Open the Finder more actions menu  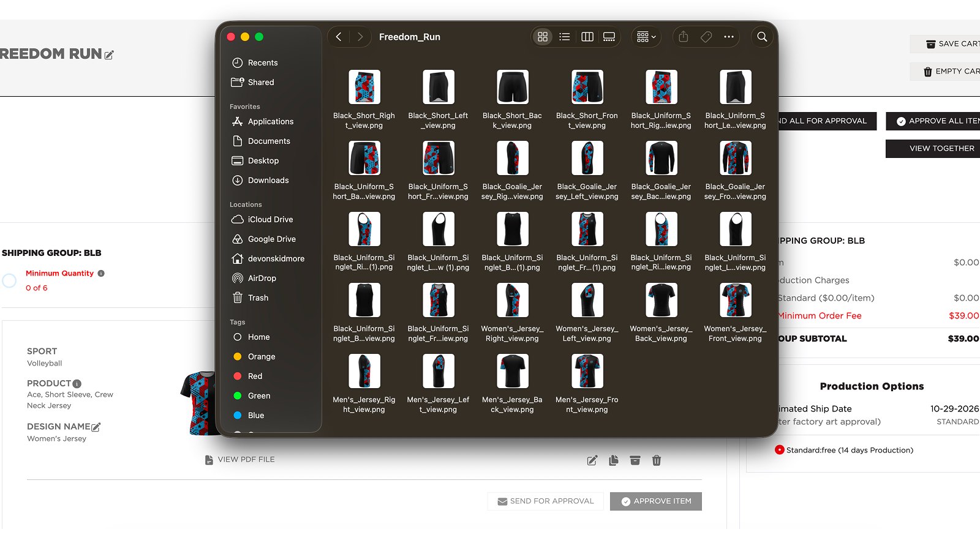point(729,37)
